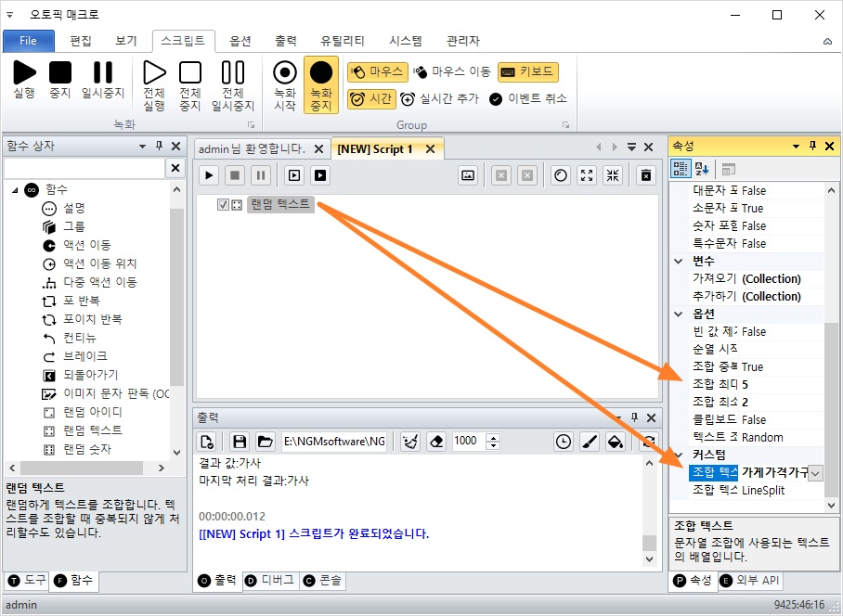Toggle the 랜덤 텍스트 script item checkbox
843x616 pixels.
(223, 205)
